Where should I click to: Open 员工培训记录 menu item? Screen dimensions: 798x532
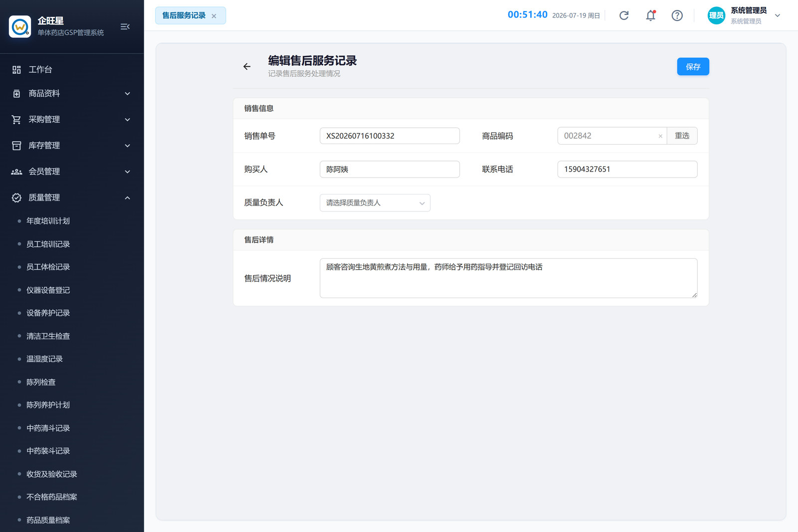pos(48,244)
